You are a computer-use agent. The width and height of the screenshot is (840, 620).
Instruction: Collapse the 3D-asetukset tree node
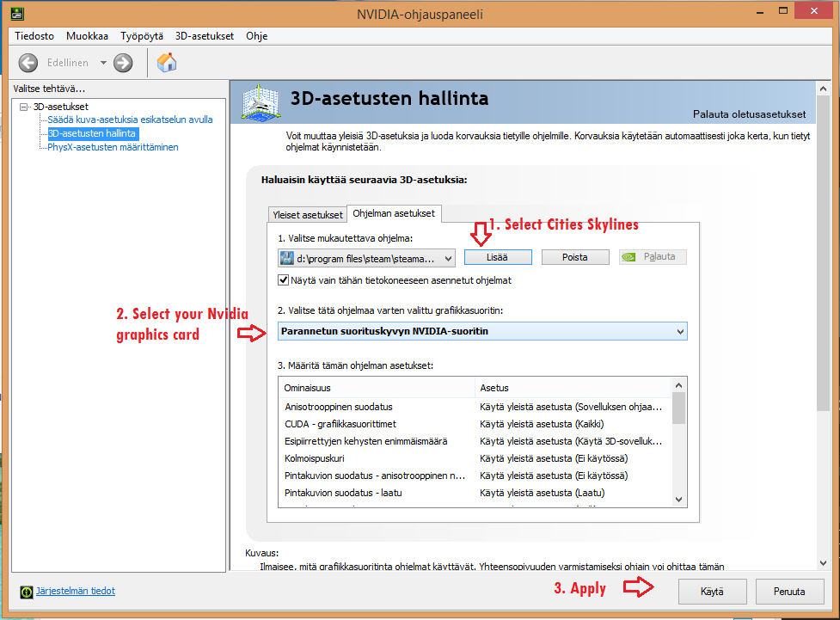pyautogui.click(x=23, y=107)
